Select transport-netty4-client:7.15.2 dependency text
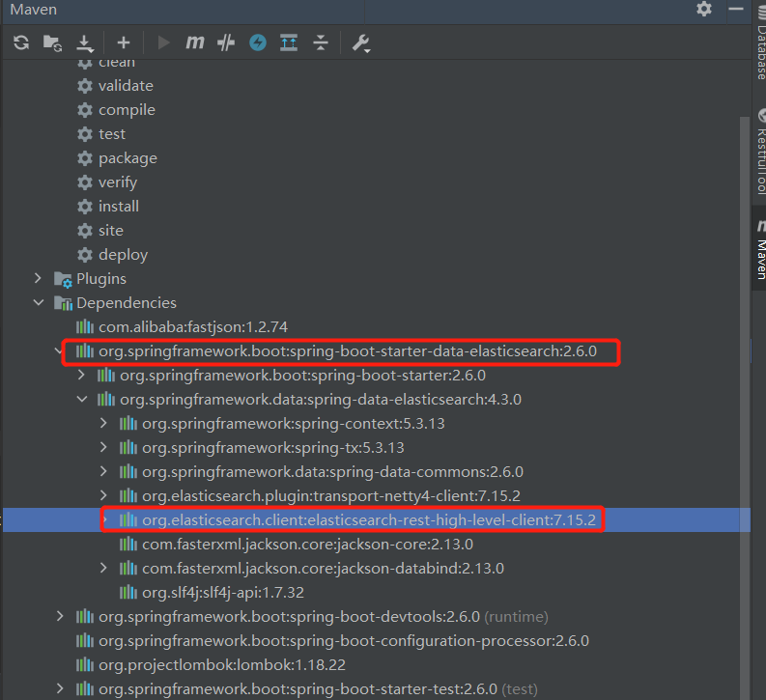 pyautogui.click(x=330, y=496)
